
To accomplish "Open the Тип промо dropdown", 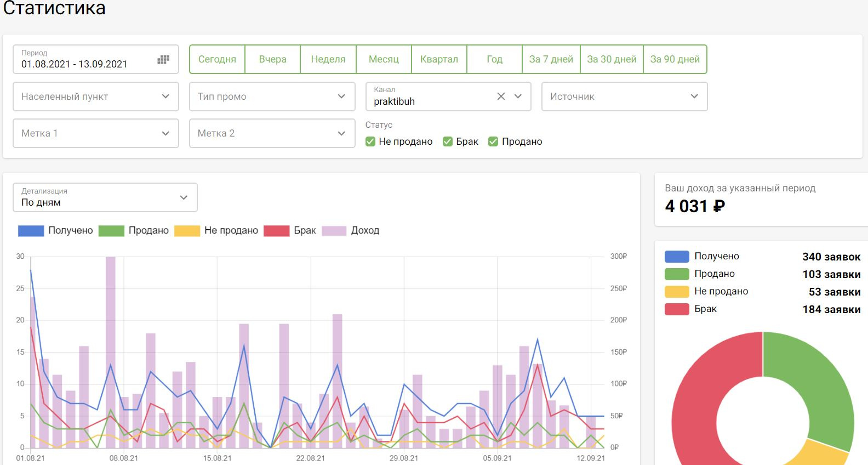I will coord(272,97).
